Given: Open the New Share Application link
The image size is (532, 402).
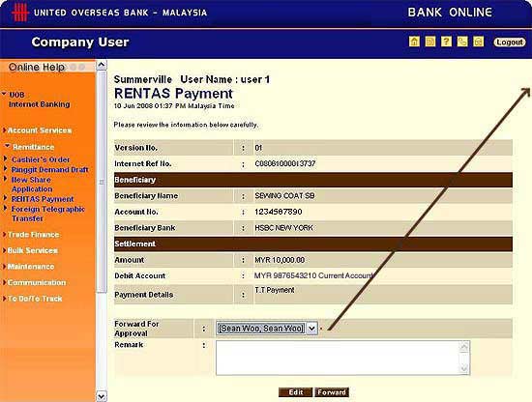Looking at the screenshot, I should 32,185.
